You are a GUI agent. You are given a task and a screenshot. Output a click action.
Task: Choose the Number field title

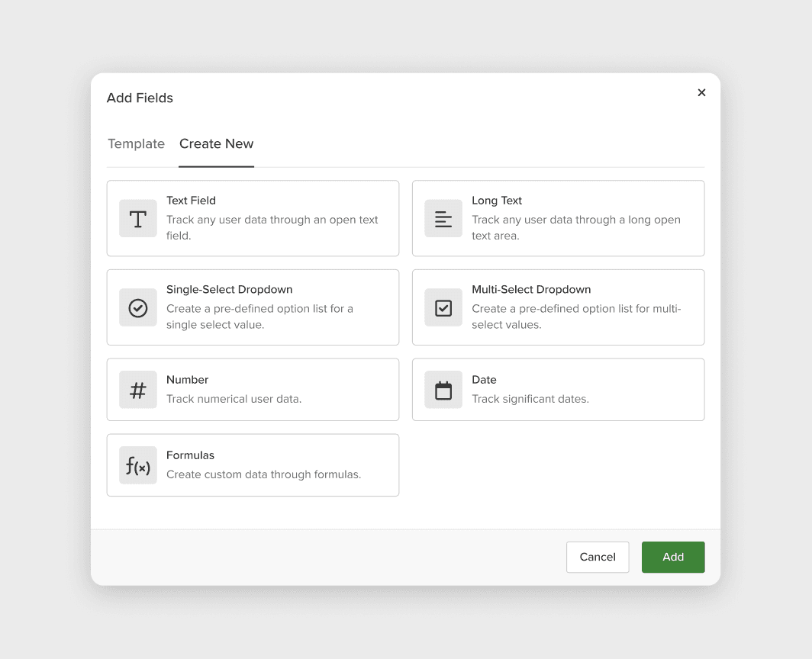(x=187, y=380)
